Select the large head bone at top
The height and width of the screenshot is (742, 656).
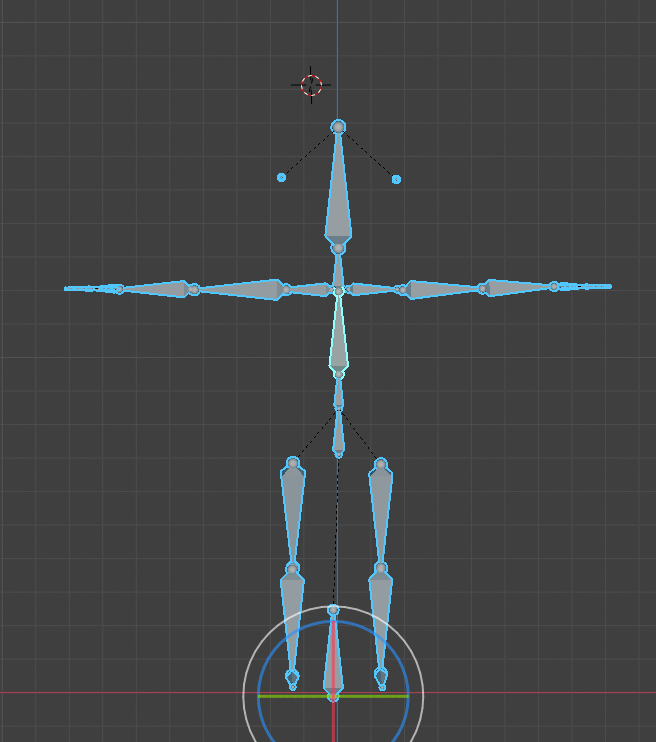click(x=338, y=189)
